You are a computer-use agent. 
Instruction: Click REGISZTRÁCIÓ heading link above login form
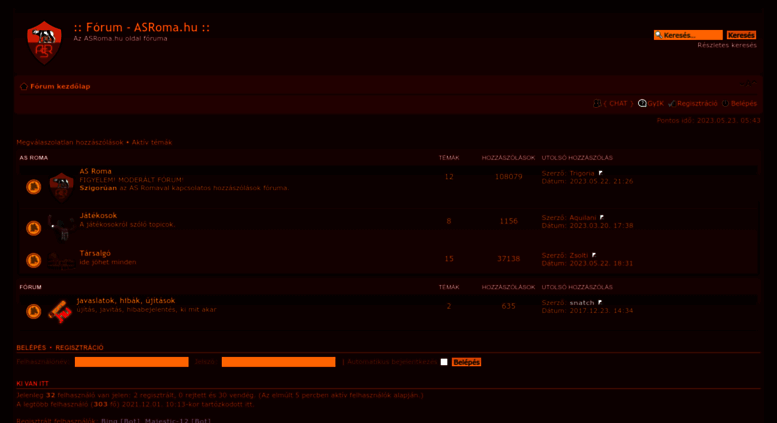[79, 348]
